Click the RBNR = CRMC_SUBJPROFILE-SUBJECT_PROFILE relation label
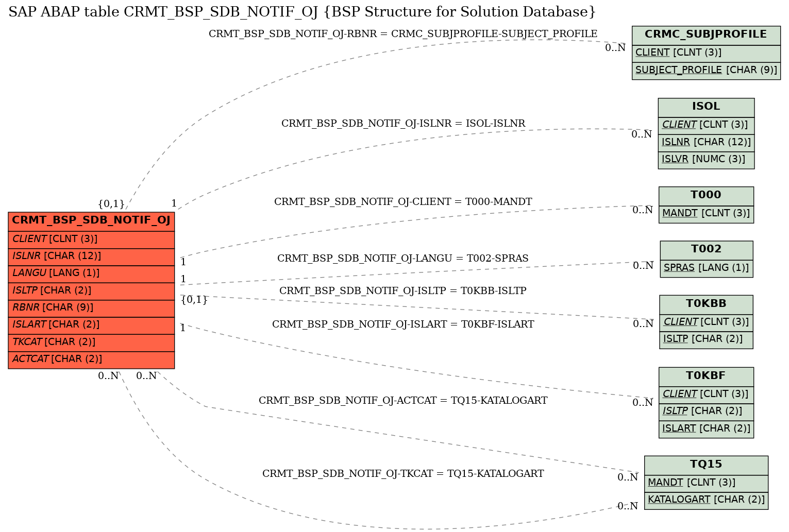This screenshot has height=532, width=789. [x=403, y=34]
